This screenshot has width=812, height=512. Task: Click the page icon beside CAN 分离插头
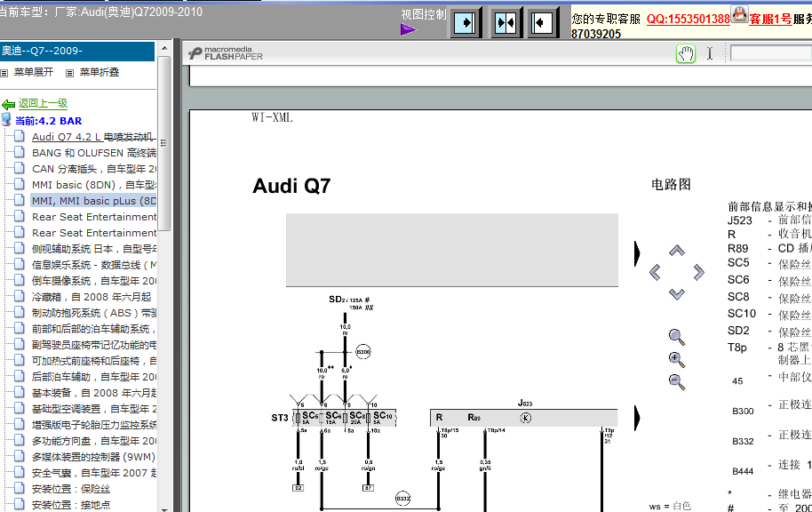(20, 168)
